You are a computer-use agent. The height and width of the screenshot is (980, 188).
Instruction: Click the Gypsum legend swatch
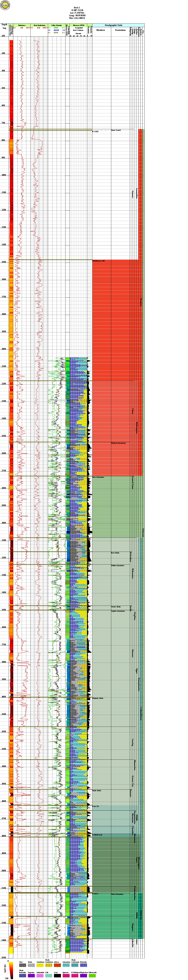tap(31, 976)
